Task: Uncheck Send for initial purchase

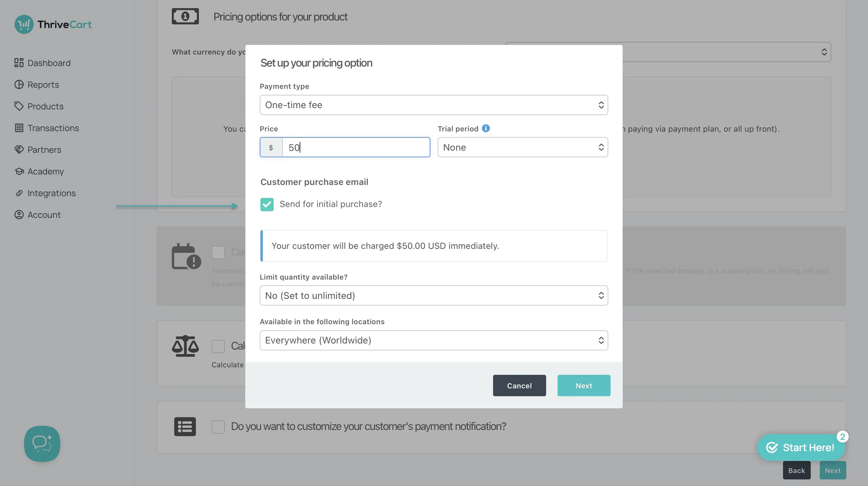Action: pos(267,204)
